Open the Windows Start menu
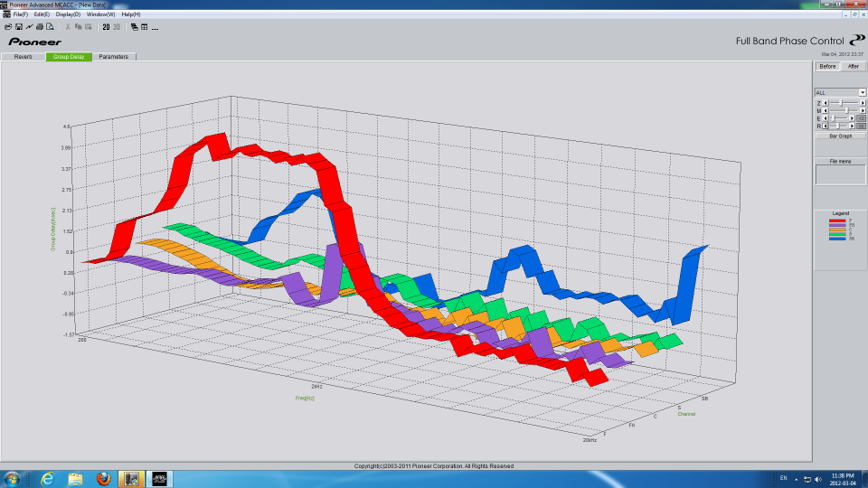 click(12, 479)
